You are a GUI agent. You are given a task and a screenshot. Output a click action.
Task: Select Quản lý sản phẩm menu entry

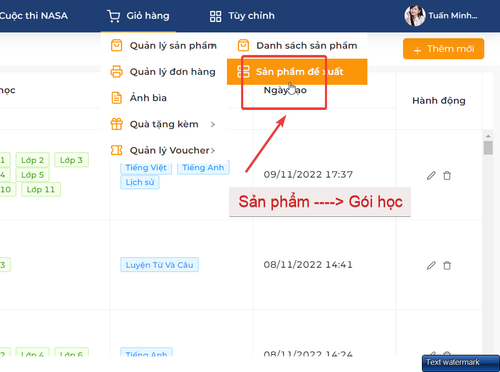pos(164,45)
